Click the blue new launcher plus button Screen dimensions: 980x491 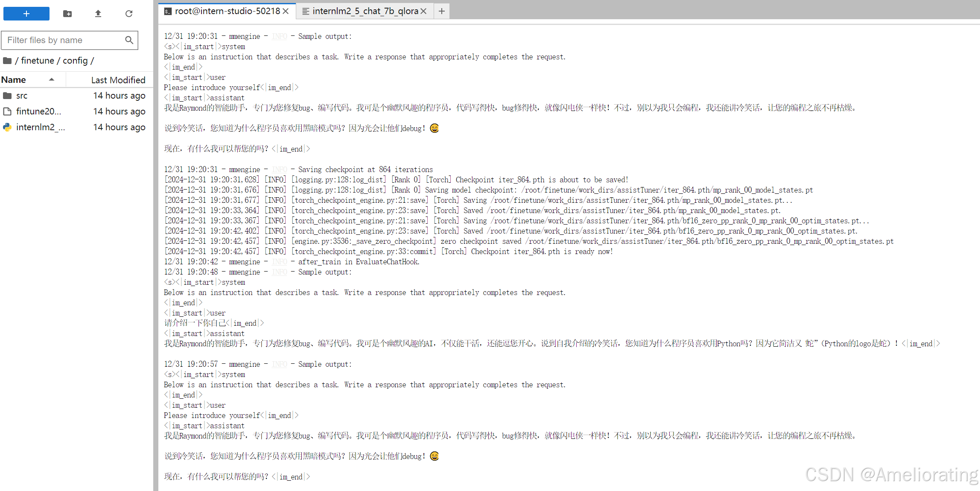coord(26,14)
